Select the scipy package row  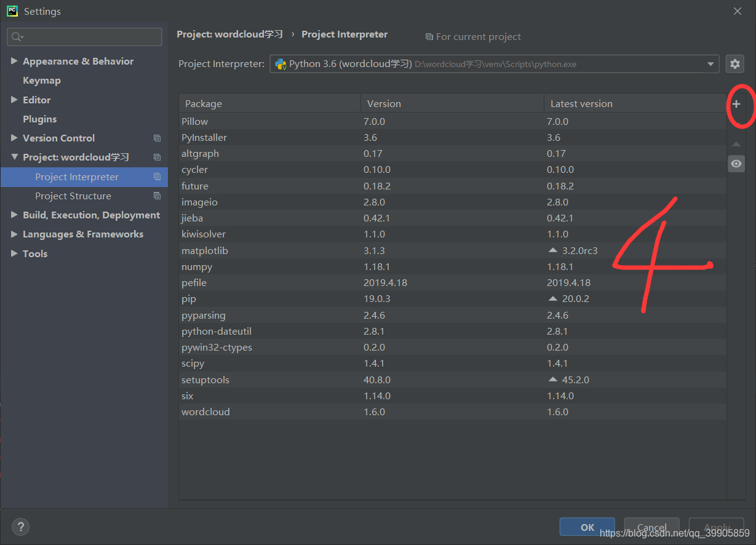452,363
